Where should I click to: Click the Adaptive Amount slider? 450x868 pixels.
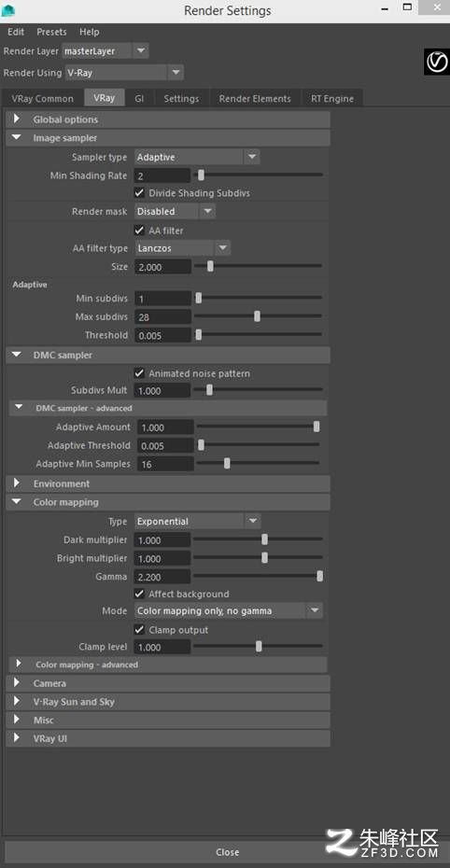tap(259, 427)
